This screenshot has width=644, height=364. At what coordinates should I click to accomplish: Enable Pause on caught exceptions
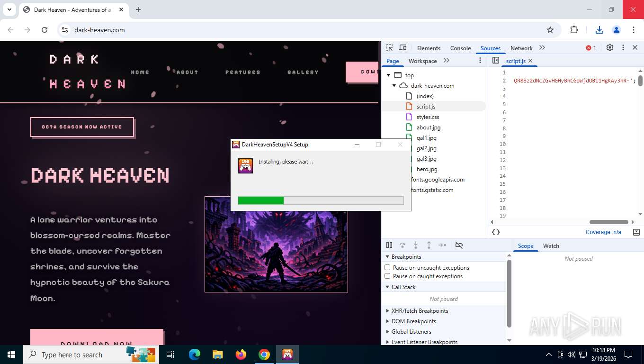[387, 276]
